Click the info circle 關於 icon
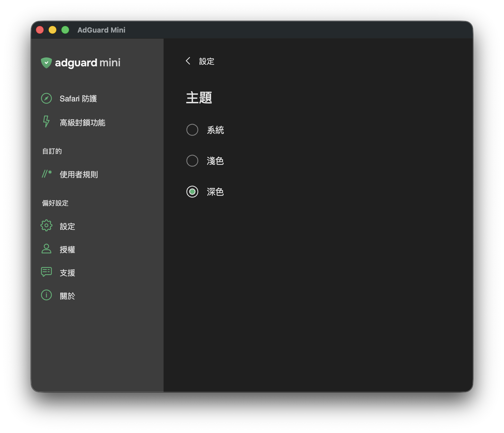This screenshot has width=504, height=433. click(x=46, y=295)
